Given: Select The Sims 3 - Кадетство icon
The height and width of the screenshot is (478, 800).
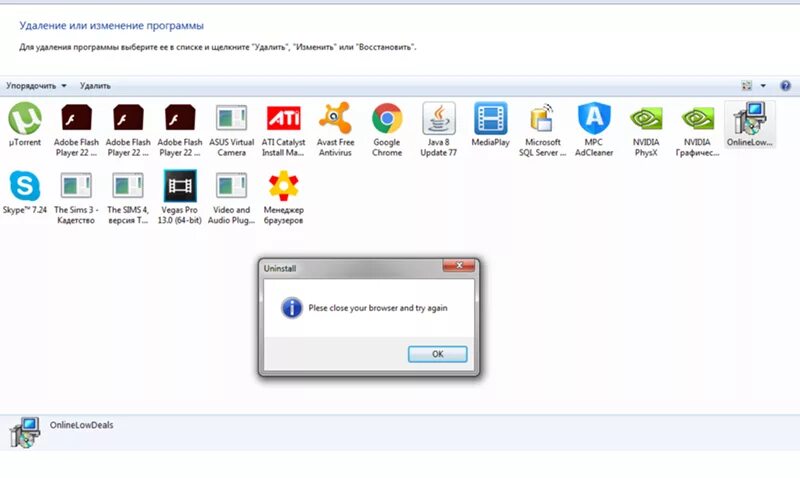Looking at the screenshot, I should [76, 186].
